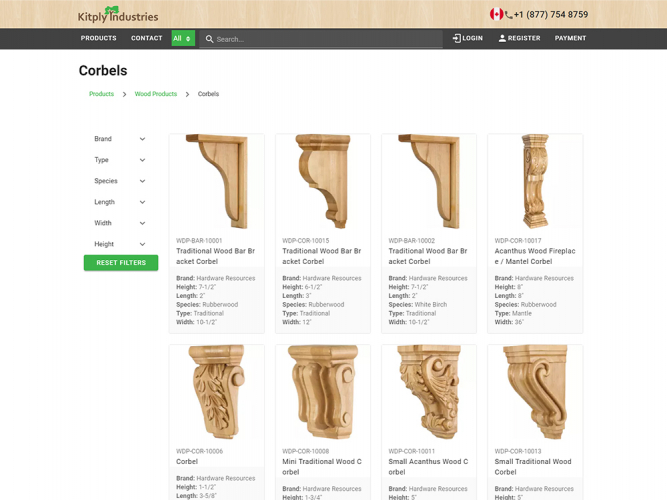Click the 'Species: White Birch' text
667x500 pixels.
coord(418,305)
